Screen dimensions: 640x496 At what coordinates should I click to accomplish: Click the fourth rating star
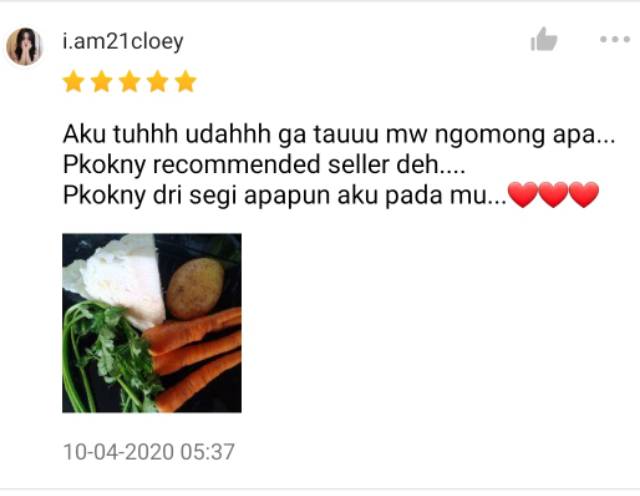click(x=158, y=81)
